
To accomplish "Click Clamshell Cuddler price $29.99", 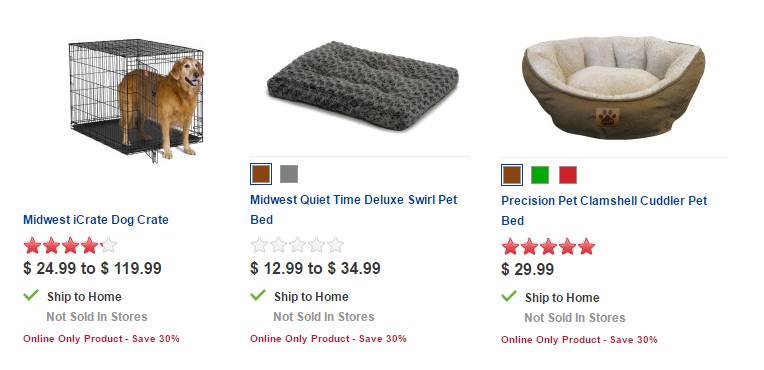I will pyautogui.click(x=528, y=269).
